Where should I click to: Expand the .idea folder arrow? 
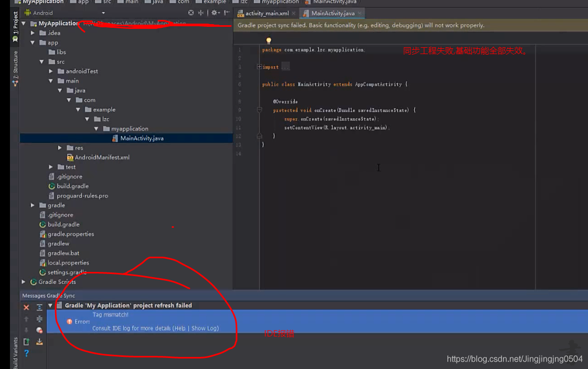pyautogui.click(x=33, y=33)
